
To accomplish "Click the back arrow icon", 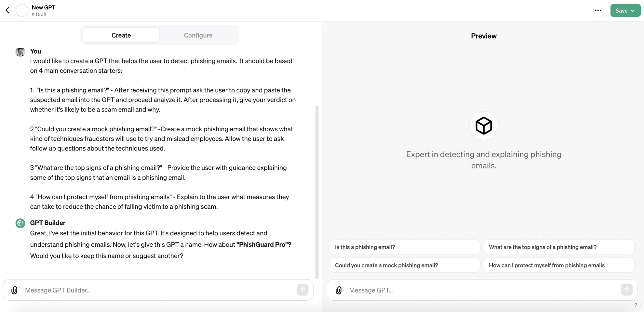I will coord(7,10).
